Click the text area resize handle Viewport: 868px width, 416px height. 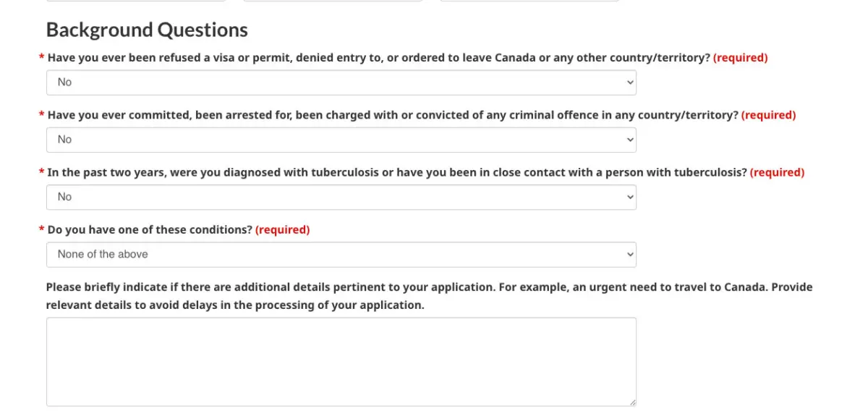(631, 402)
